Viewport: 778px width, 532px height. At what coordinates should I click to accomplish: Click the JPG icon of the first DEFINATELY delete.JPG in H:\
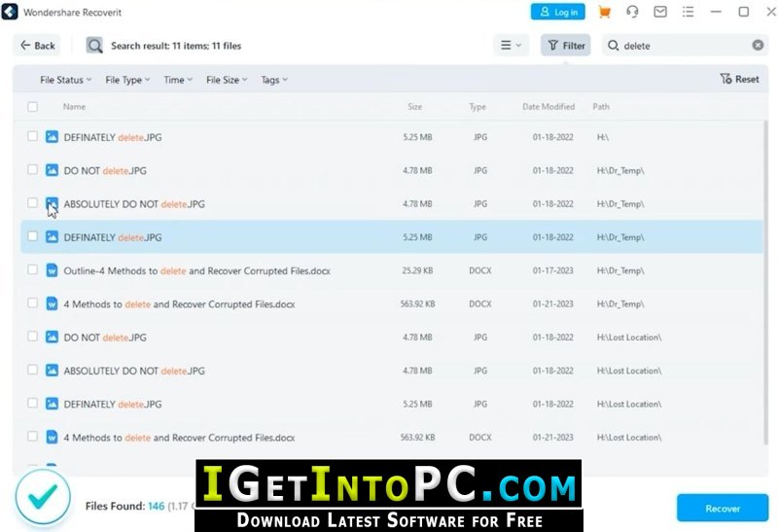pos(52,136)
